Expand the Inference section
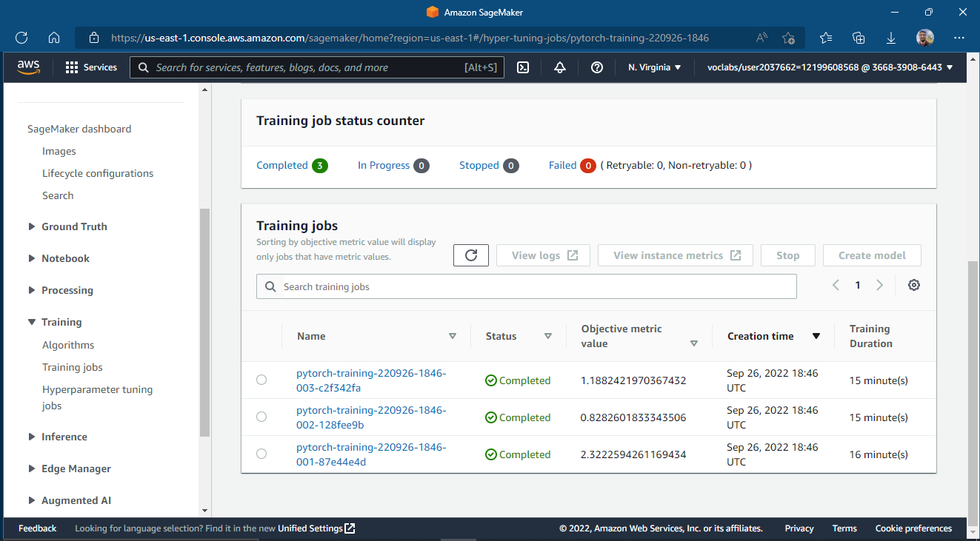The height and width of the screenshot is (541, 980). pos(32,437)
